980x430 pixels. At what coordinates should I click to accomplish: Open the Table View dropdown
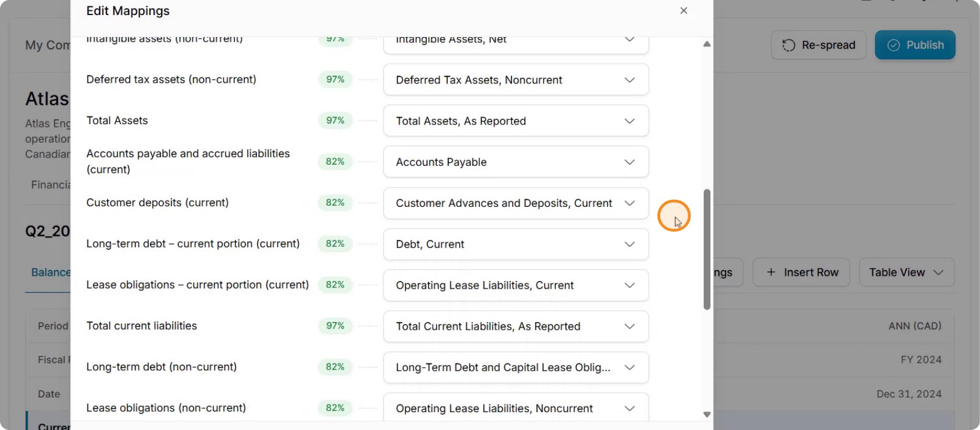(906, 272)
